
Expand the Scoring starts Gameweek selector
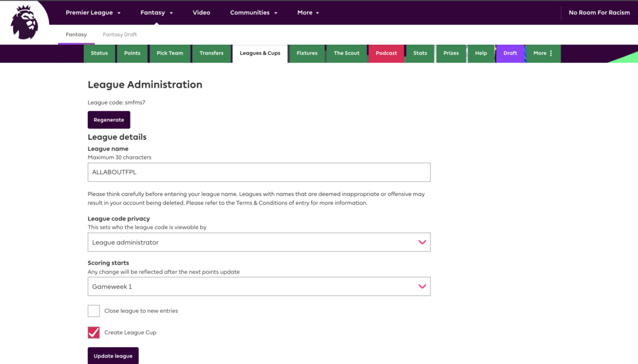pyautogui.click(x=259, y=286)
